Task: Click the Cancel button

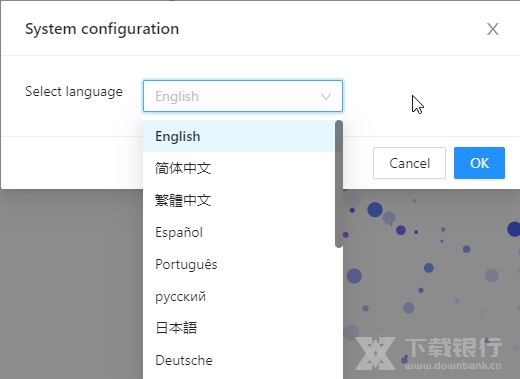Action: (409, 163)
